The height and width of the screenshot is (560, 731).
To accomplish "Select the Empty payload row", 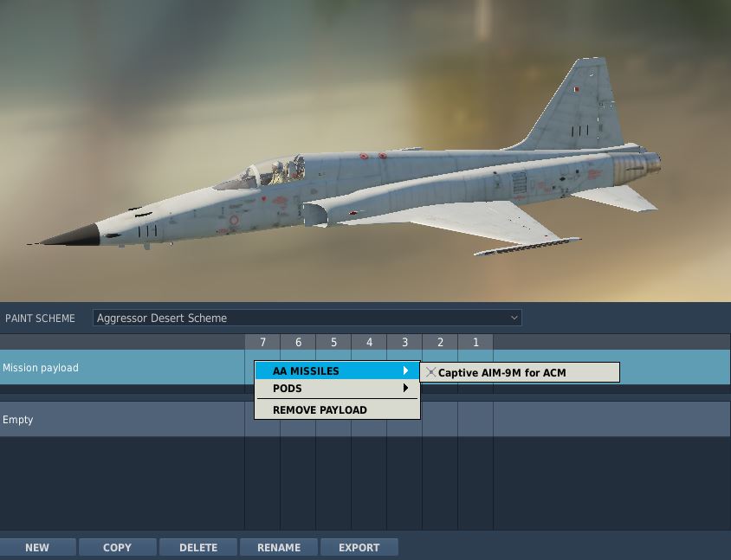I will [x=365, y=419].
